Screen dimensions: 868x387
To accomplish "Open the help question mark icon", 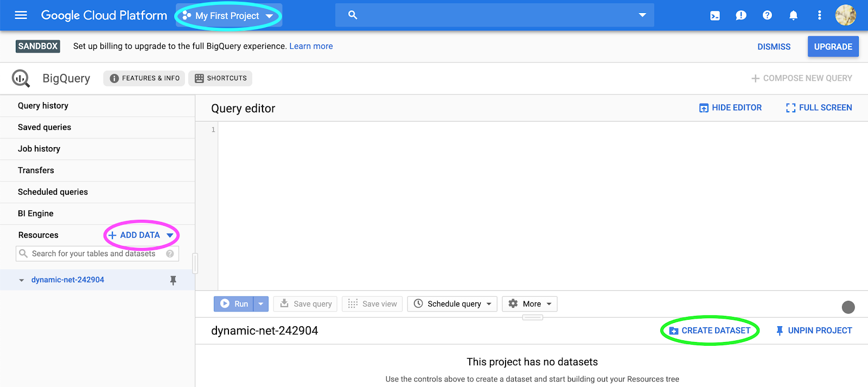I will (767, 15).
